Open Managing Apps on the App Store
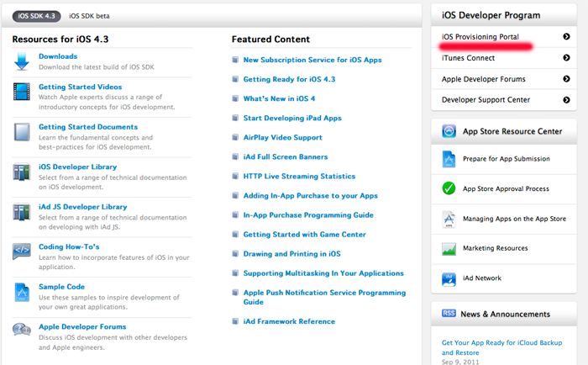Image resolution: width=588 pixels, height=365 pixels. pos(514,219)
